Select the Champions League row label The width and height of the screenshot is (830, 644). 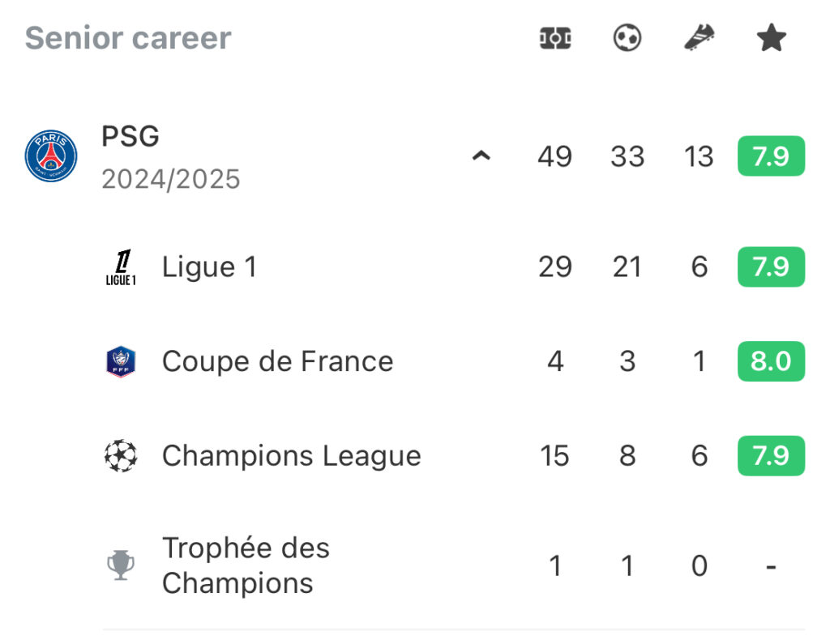(292, 455)
